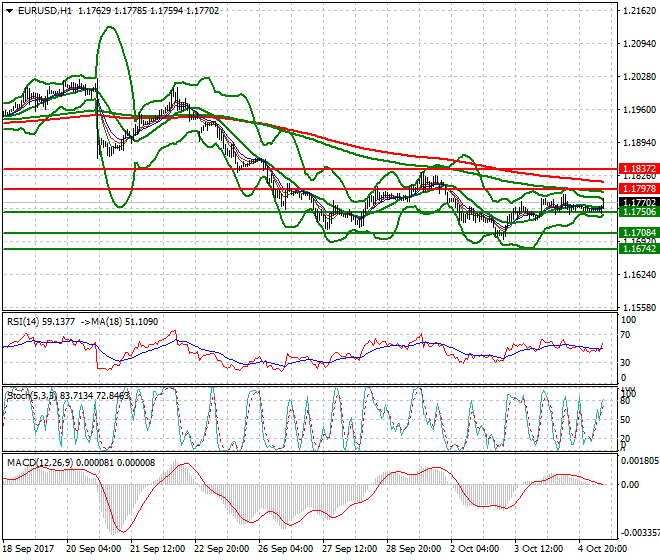
Task: Click the green 1.17506 price level label
Action: pyautogui.click(x=638, y=212)
